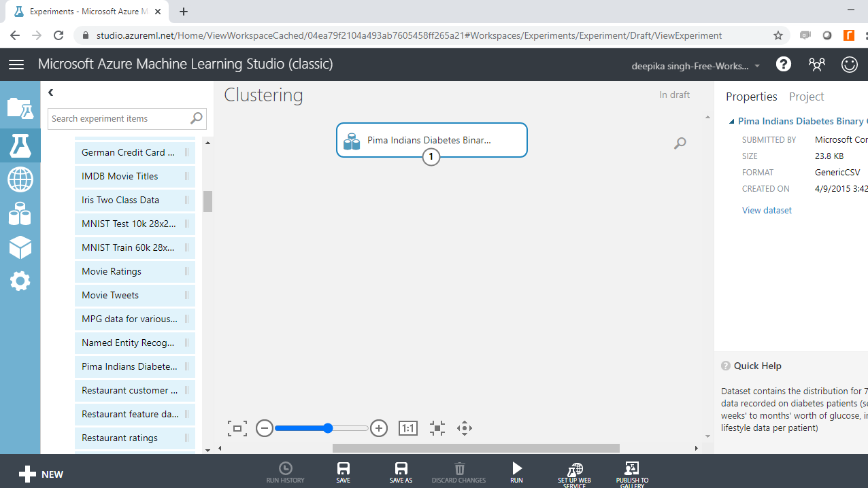Image resolution: width=868 pixels, height=488 pixels.
Task: Select MPG data for various dataset item
Action: coord(135,319)
